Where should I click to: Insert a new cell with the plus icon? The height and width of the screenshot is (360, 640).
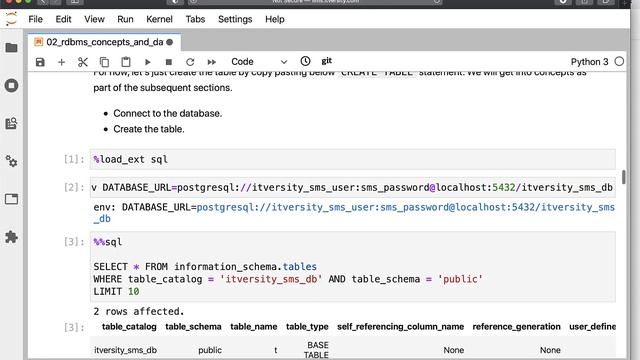point(61,62)
